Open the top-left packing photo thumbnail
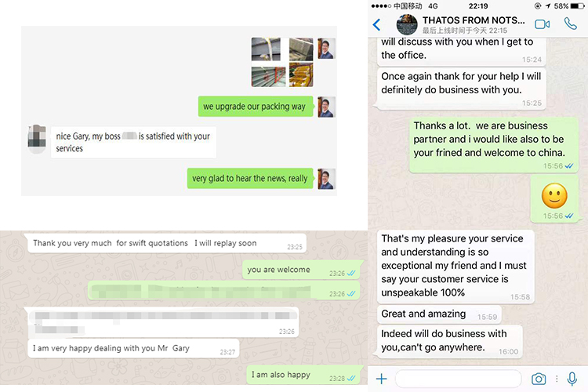The width and height of the screenshot is (588, 392). (266, 49)
